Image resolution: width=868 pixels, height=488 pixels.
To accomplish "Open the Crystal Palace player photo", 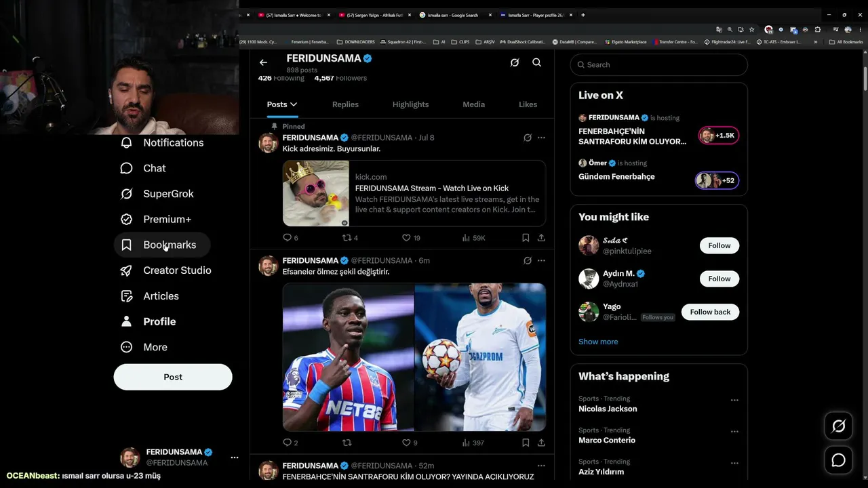I will tap(348, 357).
